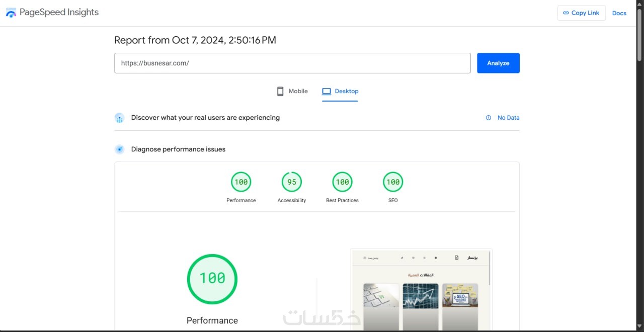
Task: Click the 'Accessibility' label under the 95 score
Action: 292,200
